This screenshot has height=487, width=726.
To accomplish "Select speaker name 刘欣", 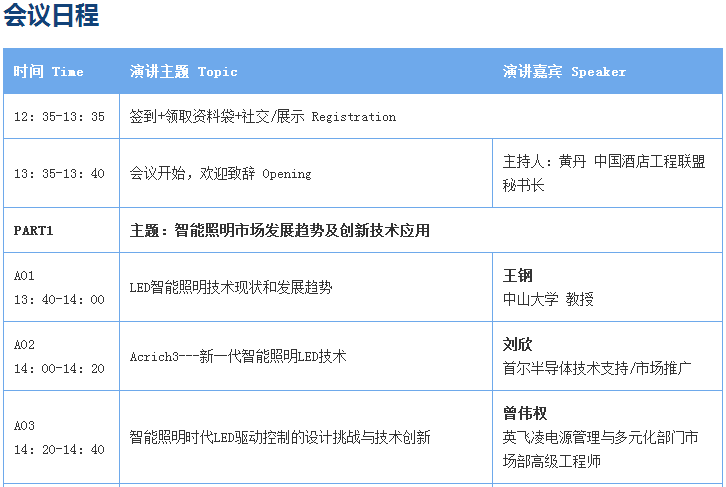I will click(x=517, y=345).
